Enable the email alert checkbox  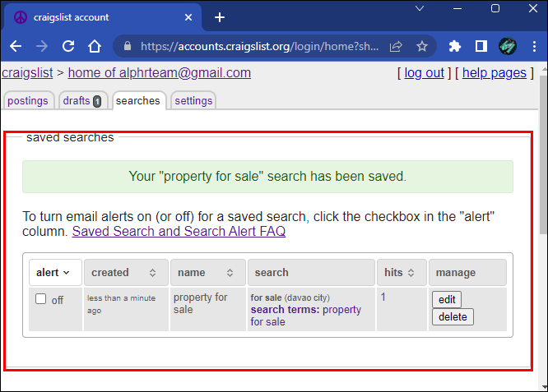point(41,299)
